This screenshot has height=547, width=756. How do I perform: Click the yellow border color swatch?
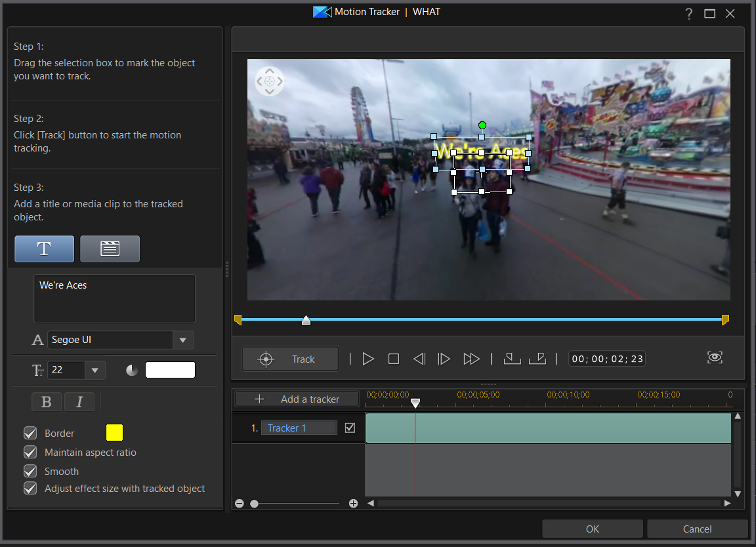pos(114,432)
